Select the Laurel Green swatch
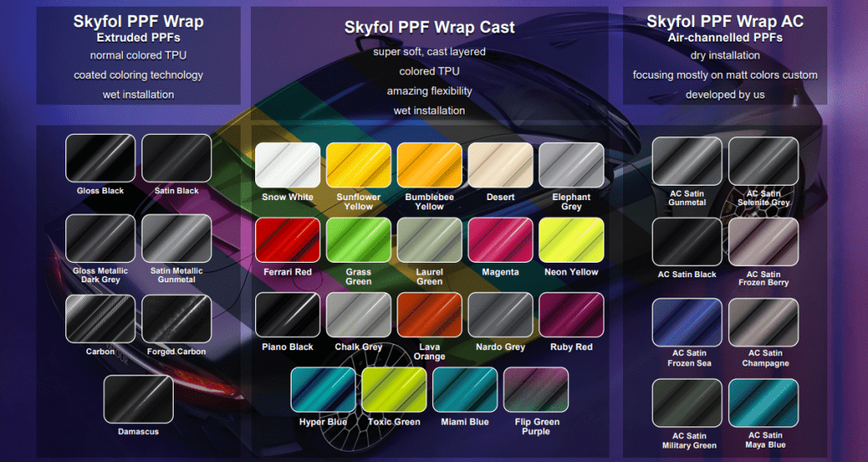The image size is (868, 462). coord(430,240)
